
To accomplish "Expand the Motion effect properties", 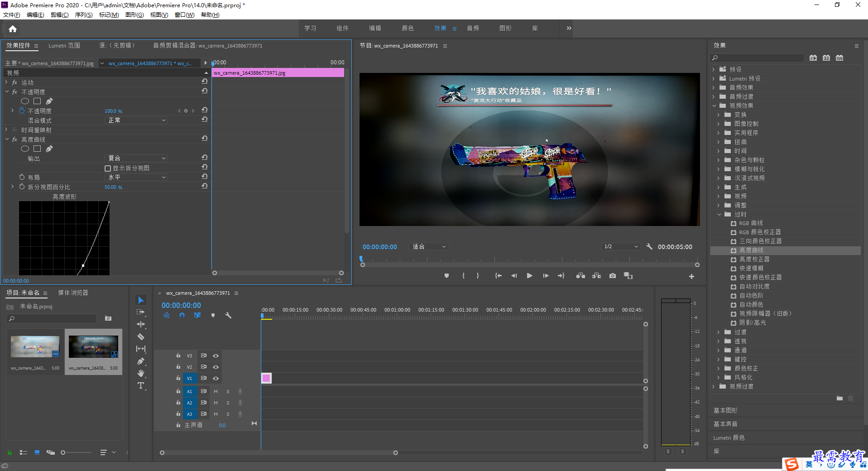I will tap(6, 82).
